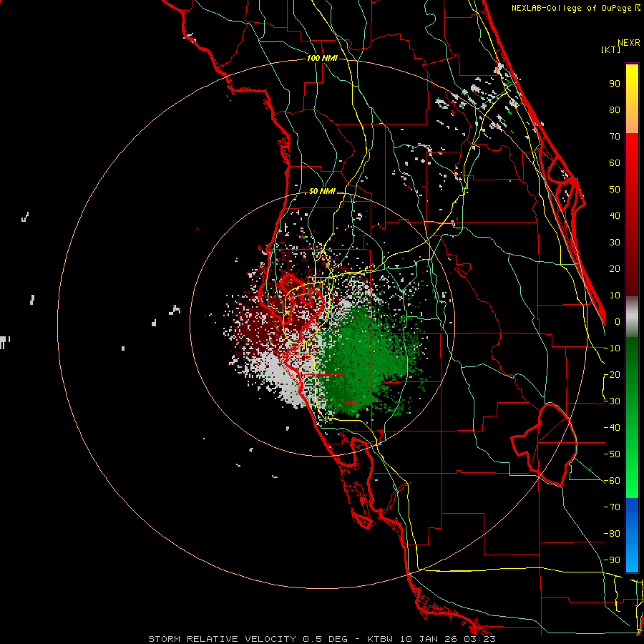The width and height of the screenshot is (644, 644).
Task: Click the positive 10 knot scale label
Action: tap(615, 296)
